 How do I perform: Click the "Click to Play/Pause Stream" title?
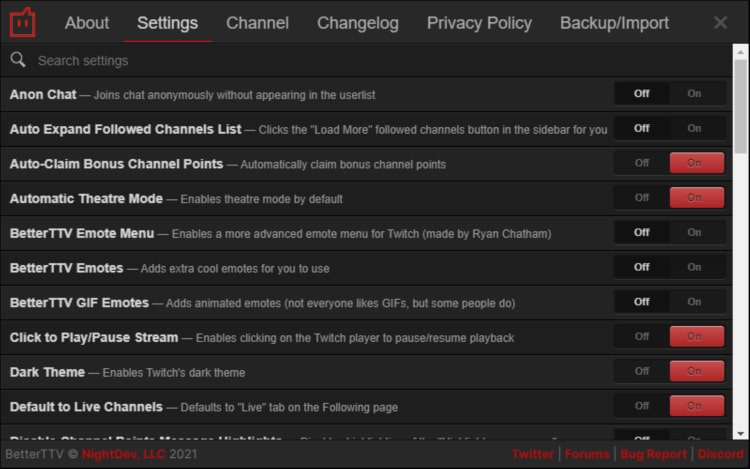(94, 338)
